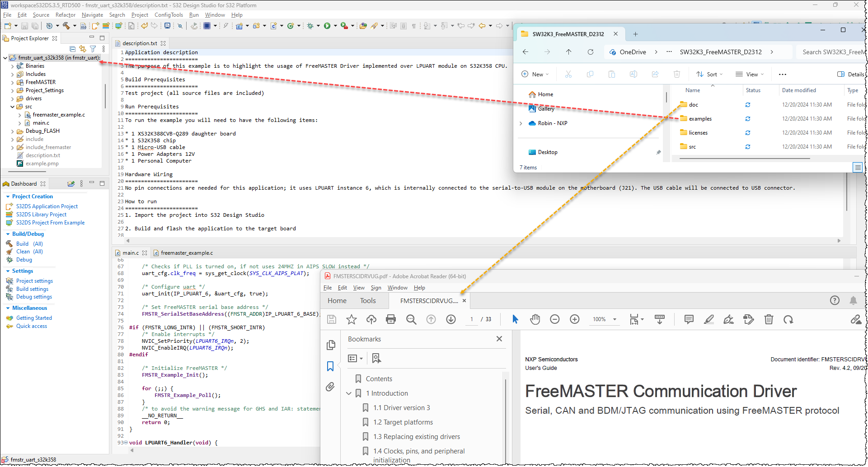Expand the src folder in Project Explorer
The image size is (868, 467).
[13, 107]
